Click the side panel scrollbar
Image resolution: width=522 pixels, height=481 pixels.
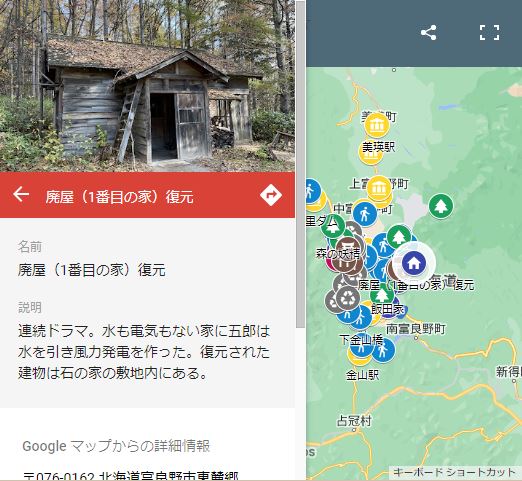pos(300,164)
